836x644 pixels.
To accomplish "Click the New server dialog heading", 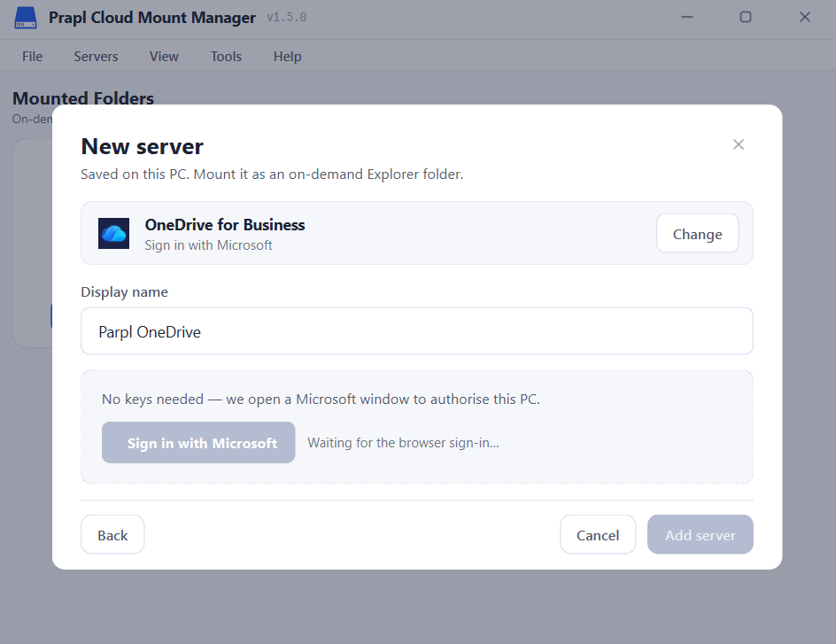I will coord(143,147).
